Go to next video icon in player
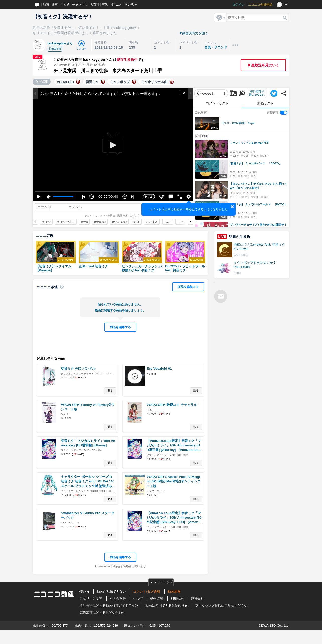This screenshot has width=322, height=644. (133, 197)
